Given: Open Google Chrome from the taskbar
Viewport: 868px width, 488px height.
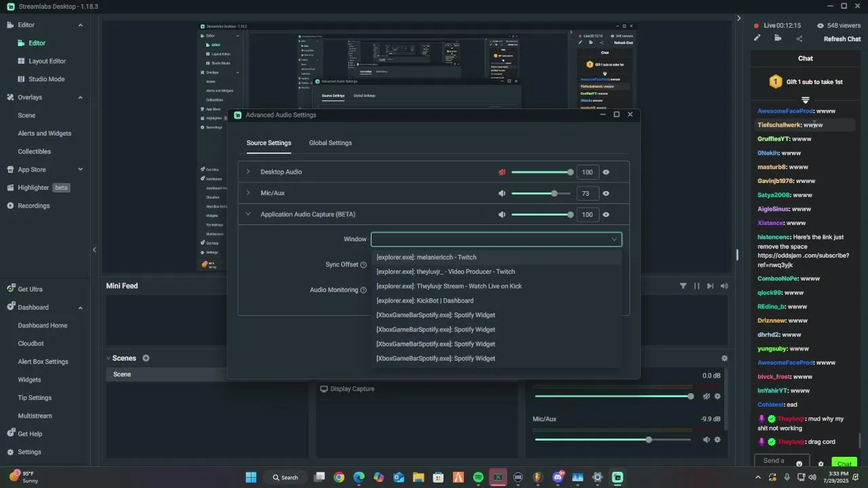Looking at the screenshot, I should (339, 477).
